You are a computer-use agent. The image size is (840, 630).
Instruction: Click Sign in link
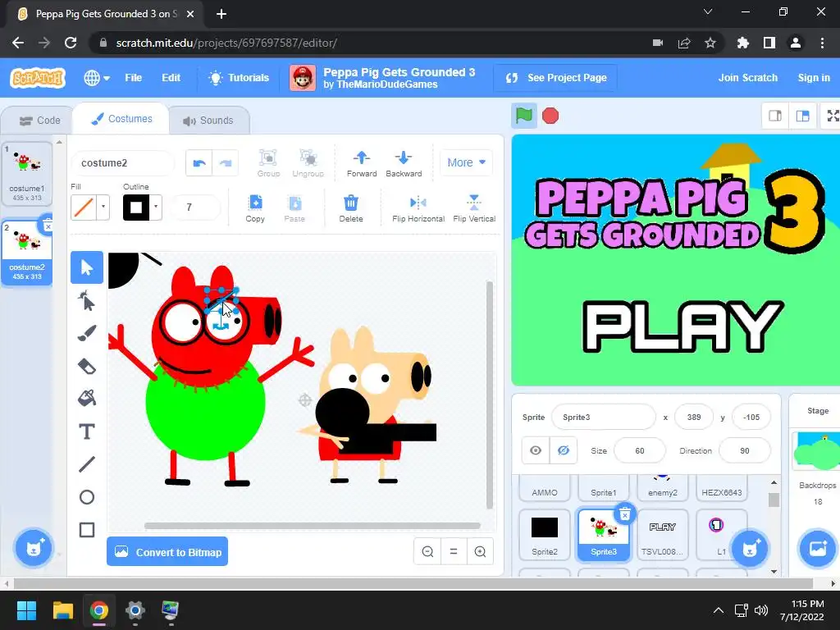point(814,78)
